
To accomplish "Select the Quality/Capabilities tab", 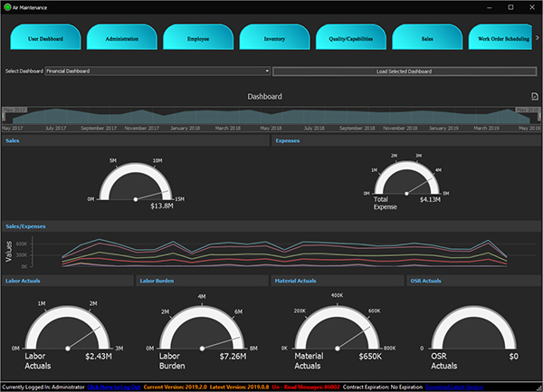I will (x=351, y=37).
